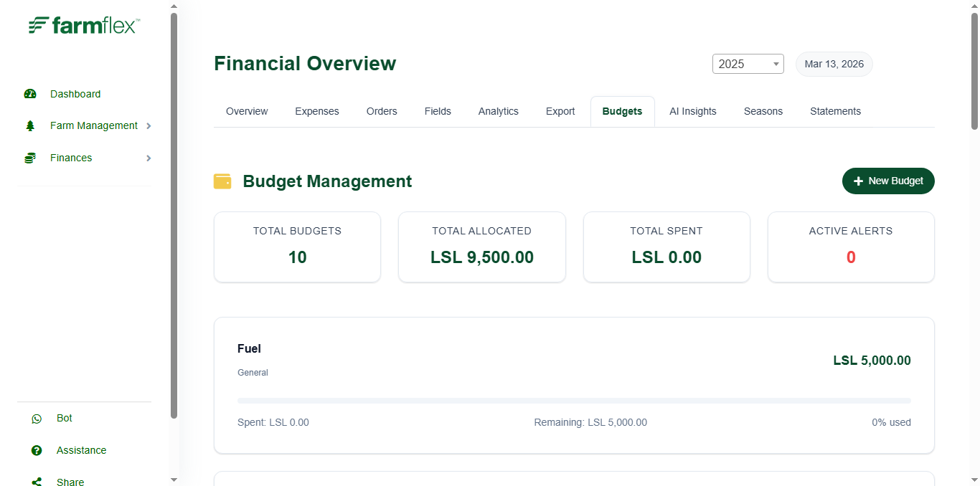The height and width of the screenshot is (486, 980).
Task: Expand the Farm Management submenu chevron
Action: click(x=149, y=125)
